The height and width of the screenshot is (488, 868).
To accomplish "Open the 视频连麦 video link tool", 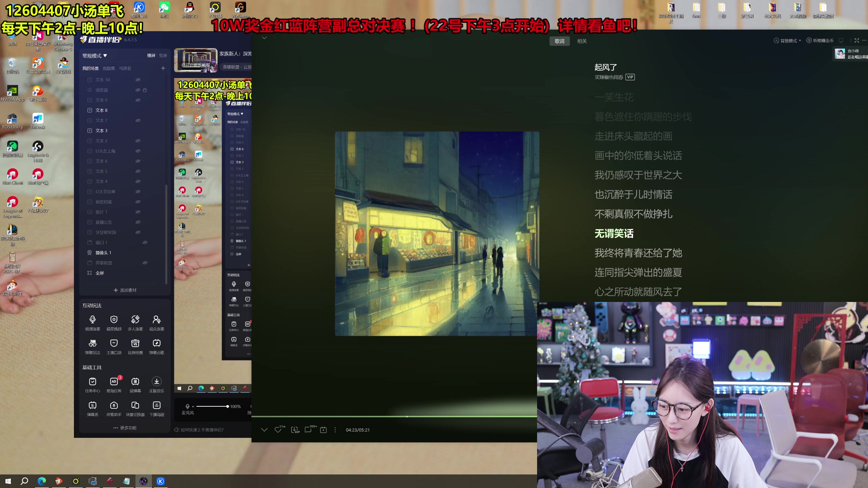I will pyautogui.click(x=92, y=323).
